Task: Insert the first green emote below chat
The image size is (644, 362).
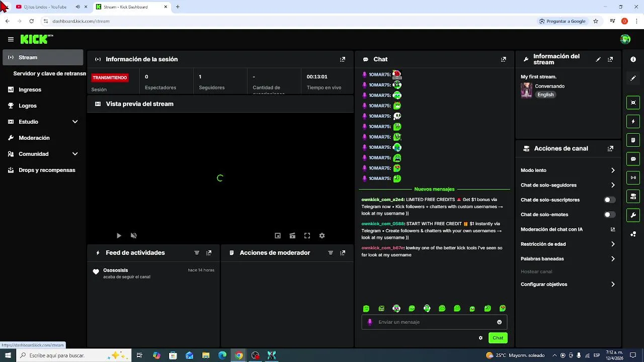Action: coord(366,308)
